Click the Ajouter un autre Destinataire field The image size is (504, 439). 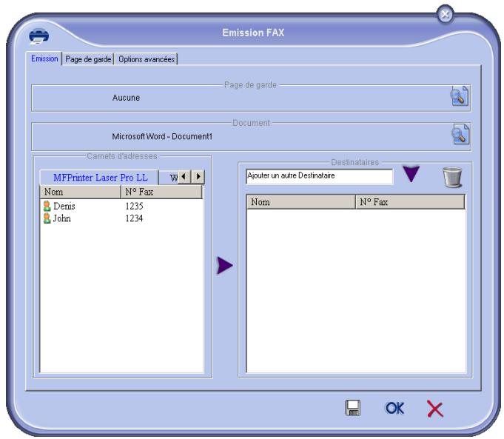pyautogui.click(x=319, y=176)
